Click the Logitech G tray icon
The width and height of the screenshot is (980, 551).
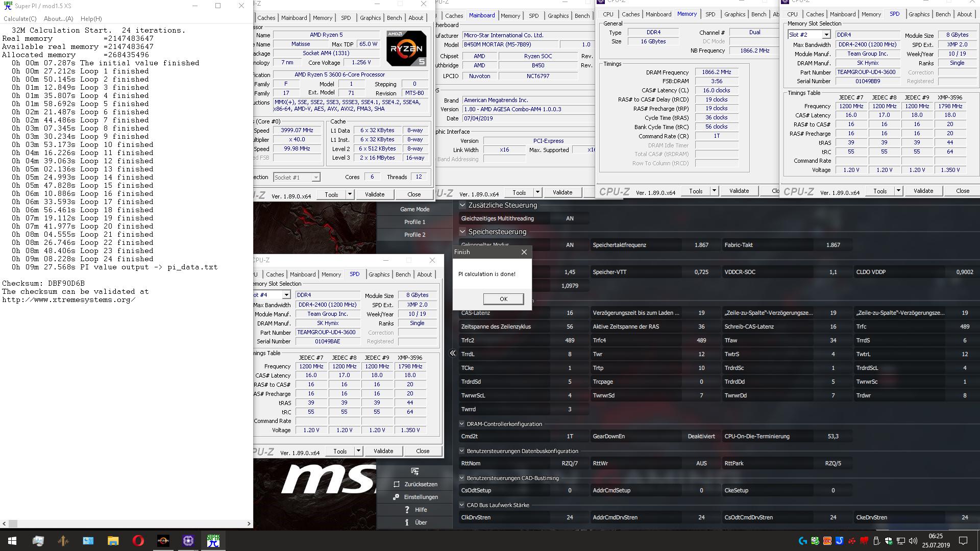coord(803,541)
